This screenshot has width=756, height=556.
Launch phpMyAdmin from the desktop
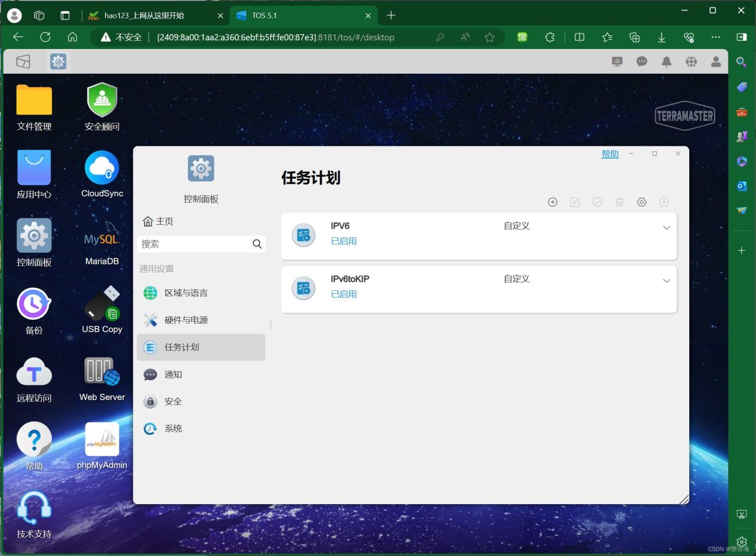coord(102,440)
